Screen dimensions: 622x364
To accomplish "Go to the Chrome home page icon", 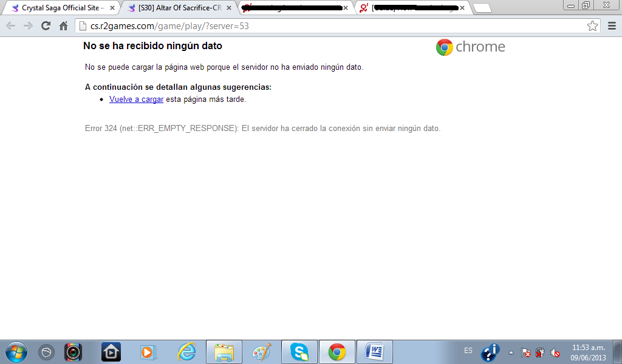I will pos(63,26).
